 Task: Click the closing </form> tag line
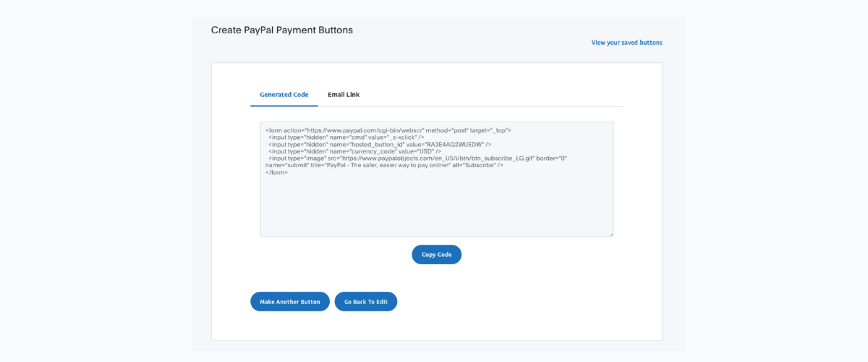pyautogui.click(x=277, y=172)
